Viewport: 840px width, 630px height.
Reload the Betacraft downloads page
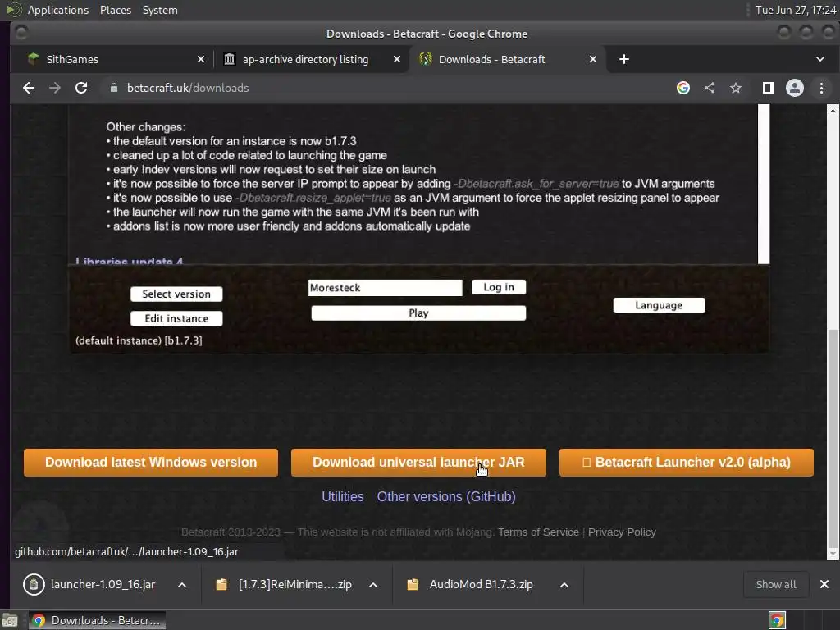coord(81,88)
